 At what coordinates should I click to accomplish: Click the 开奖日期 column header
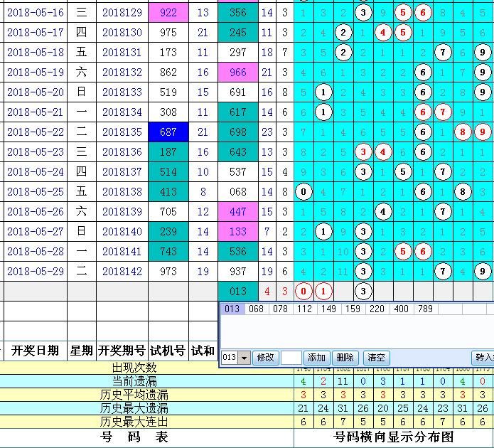(x=34, y=350)
